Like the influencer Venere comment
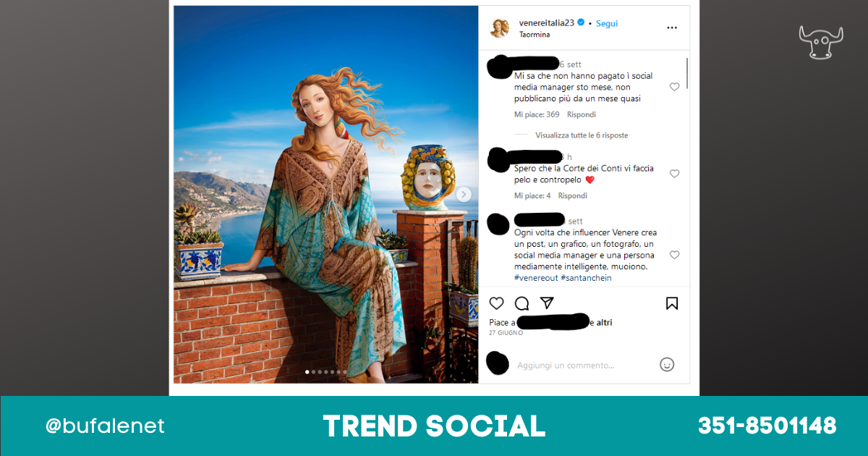The width and height of the screenshot is (868, 456). coord(674,255)
